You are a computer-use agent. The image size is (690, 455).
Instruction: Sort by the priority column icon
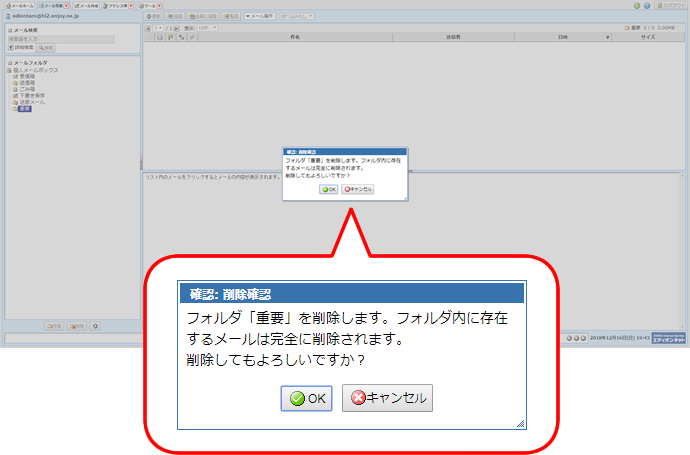coord(181,37)
